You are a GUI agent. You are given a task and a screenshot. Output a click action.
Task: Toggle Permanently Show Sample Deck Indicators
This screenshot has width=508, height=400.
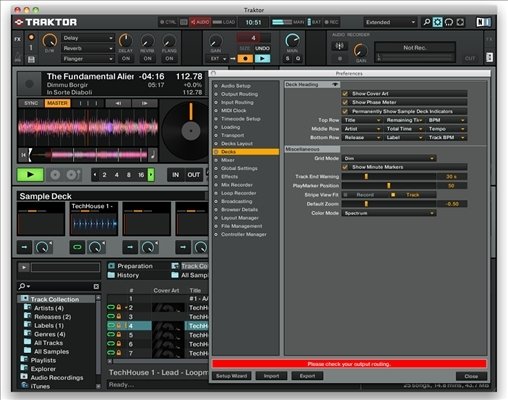(x=345, y=111)
